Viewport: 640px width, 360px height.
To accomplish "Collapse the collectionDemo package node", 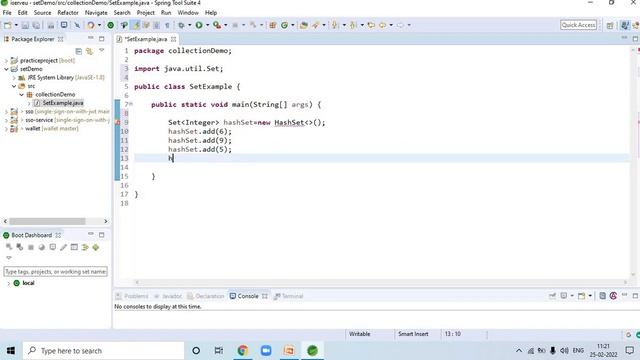I will click(x=22, y=95).
